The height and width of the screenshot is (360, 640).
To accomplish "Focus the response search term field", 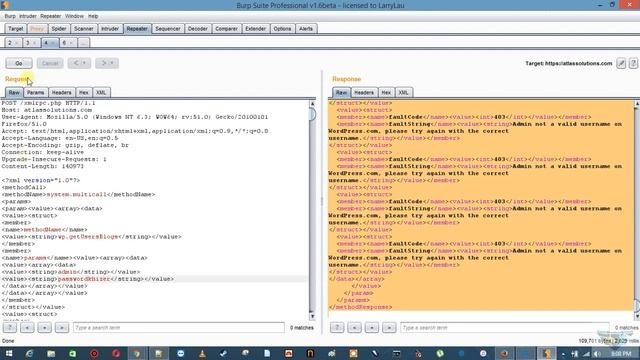I will tap(505, 328).
